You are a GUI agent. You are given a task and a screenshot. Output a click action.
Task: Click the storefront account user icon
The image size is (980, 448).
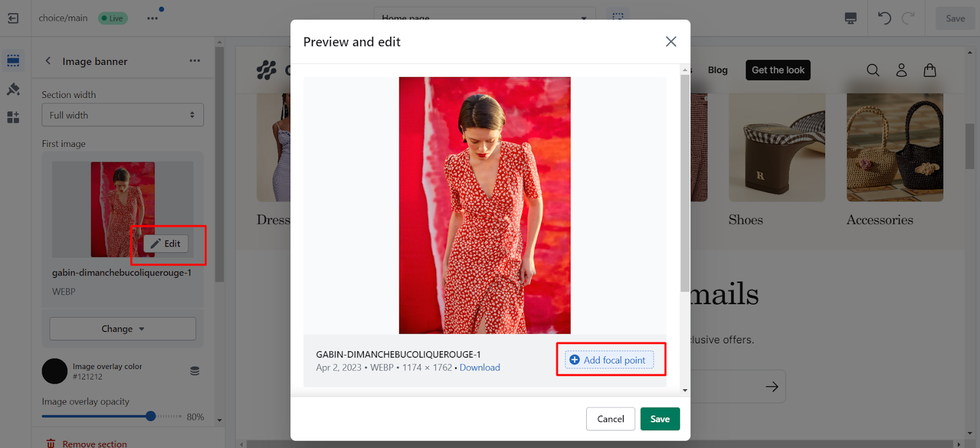click(901, 70)
